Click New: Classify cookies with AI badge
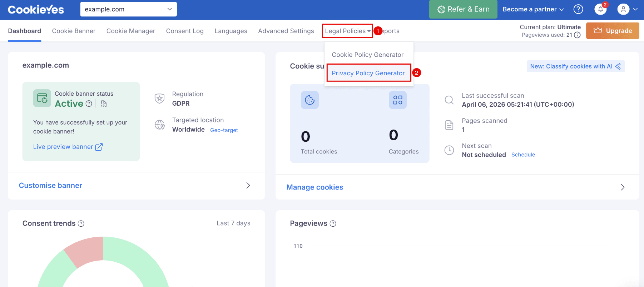 tap(576, 66)
